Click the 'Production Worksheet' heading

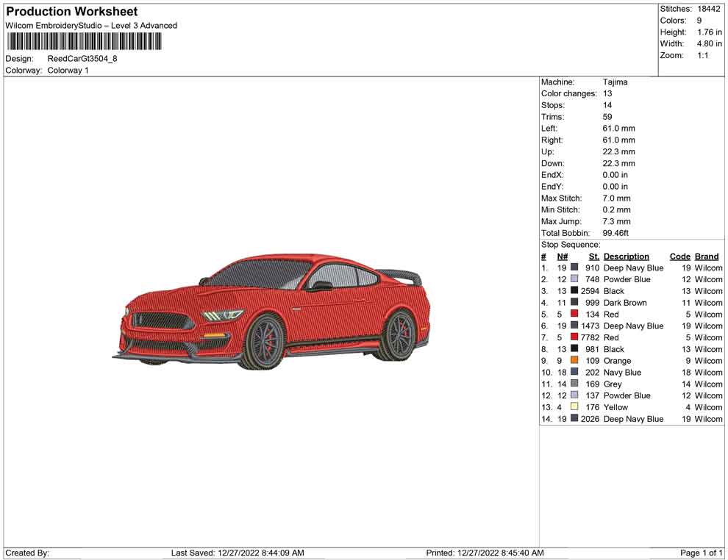tap(72, 12)
